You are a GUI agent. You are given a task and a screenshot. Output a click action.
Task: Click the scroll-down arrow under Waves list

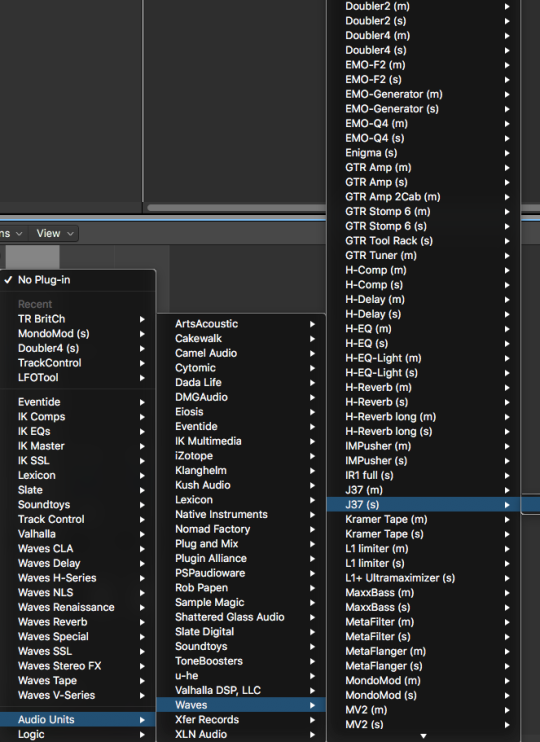[x=424, y=736]
